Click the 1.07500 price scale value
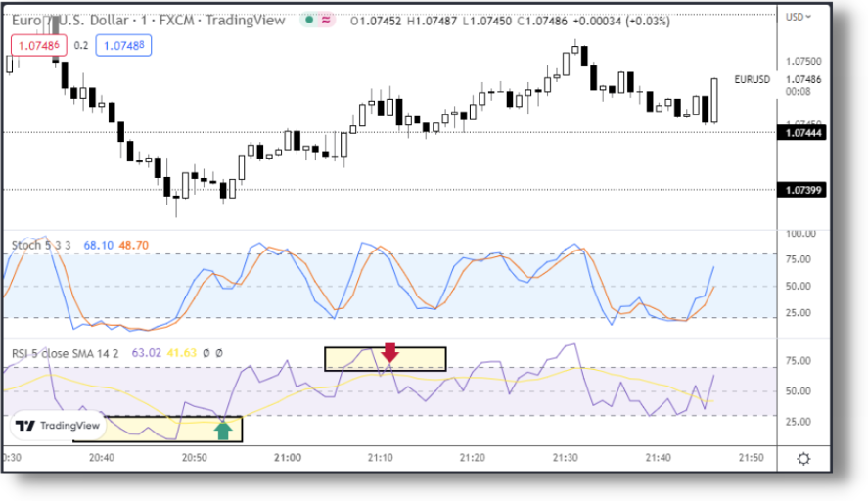This screenshot has width=868, height=501. (x=803, y=61)
